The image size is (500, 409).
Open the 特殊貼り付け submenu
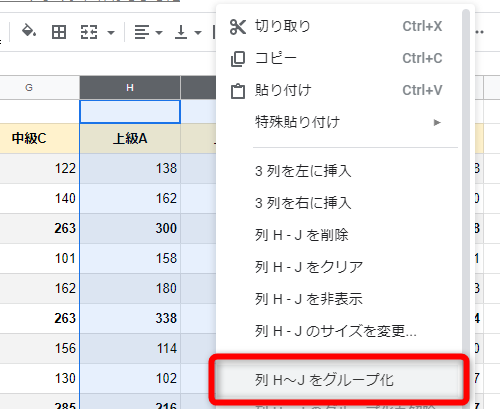tap(339, 122)
